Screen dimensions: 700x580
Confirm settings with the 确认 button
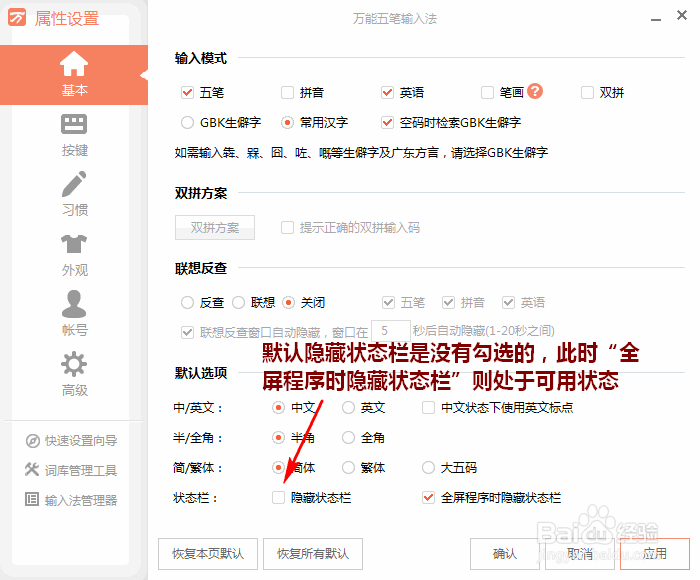(505, 554)
